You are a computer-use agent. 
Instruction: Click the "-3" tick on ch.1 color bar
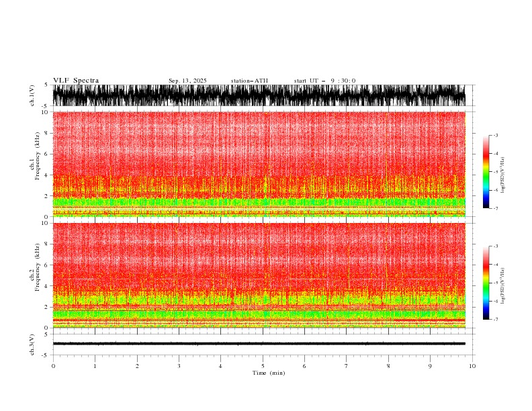point(496,135)
